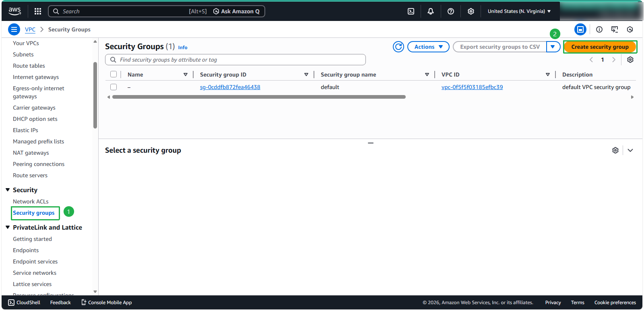
Task: Click the Ask Amazon Q icon
Action: point(216,11)
